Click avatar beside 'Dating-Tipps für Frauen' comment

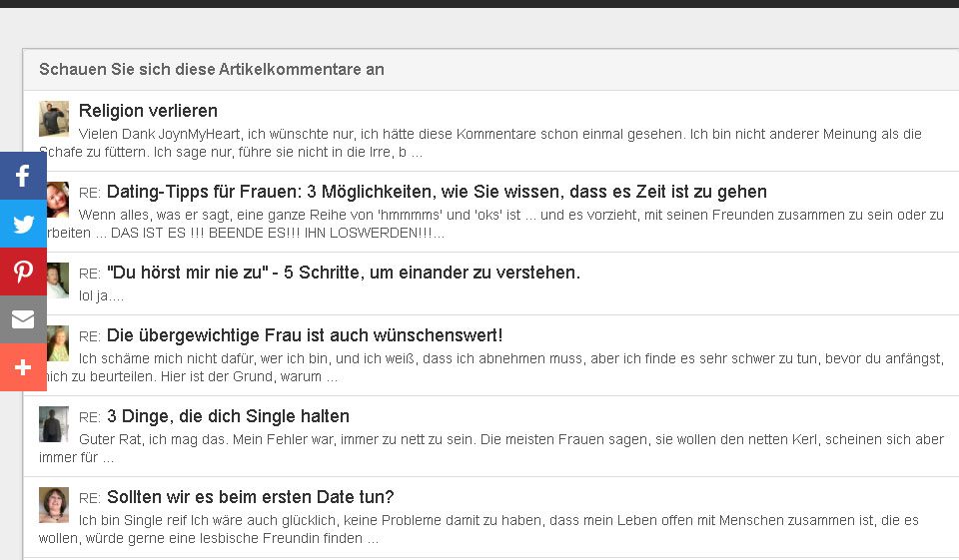tap(58, 200)
